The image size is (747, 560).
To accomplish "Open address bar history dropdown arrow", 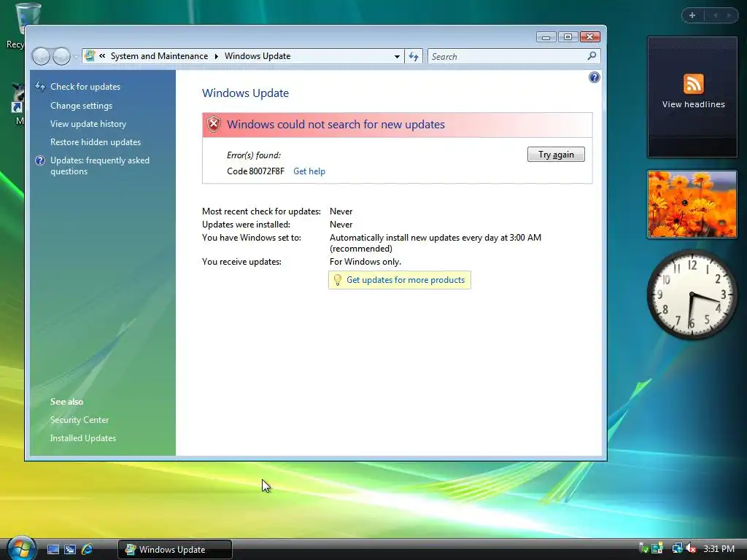I will pyautogui.click(x=397, y=57).
